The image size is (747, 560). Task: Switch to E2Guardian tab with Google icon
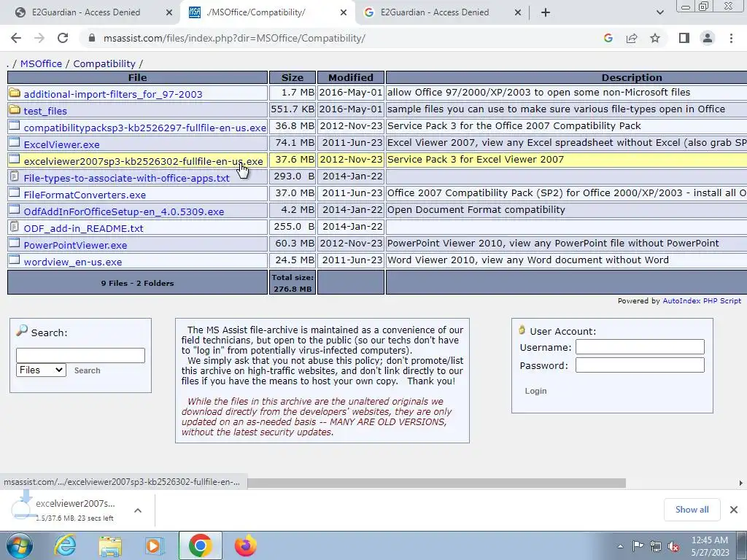click(x=435, y=12)
